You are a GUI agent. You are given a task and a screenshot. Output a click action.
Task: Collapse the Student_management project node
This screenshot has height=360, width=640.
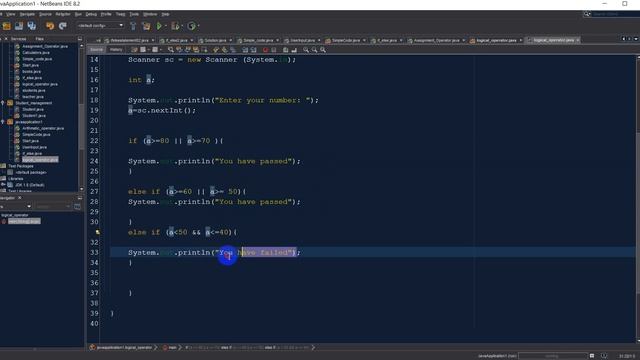click(3, 103)
